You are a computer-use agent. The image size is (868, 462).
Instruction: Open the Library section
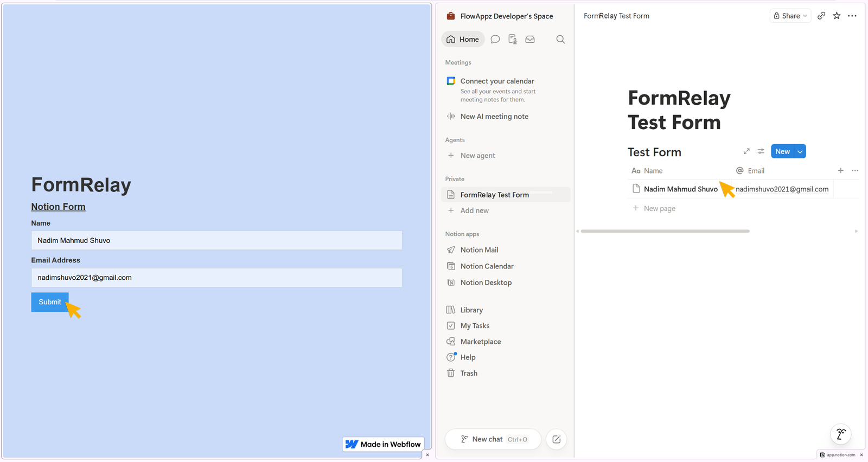coord(471,310)
